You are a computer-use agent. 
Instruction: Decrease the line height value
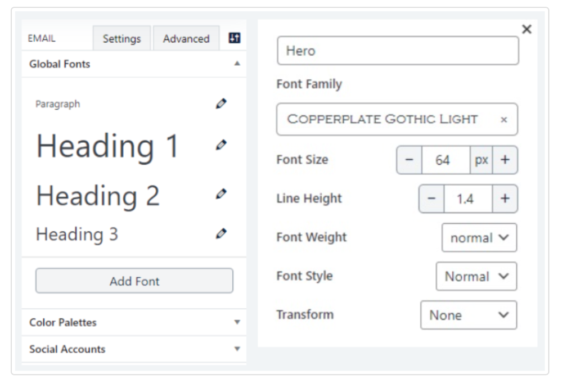pyautogui.click(x=431, y=199)
